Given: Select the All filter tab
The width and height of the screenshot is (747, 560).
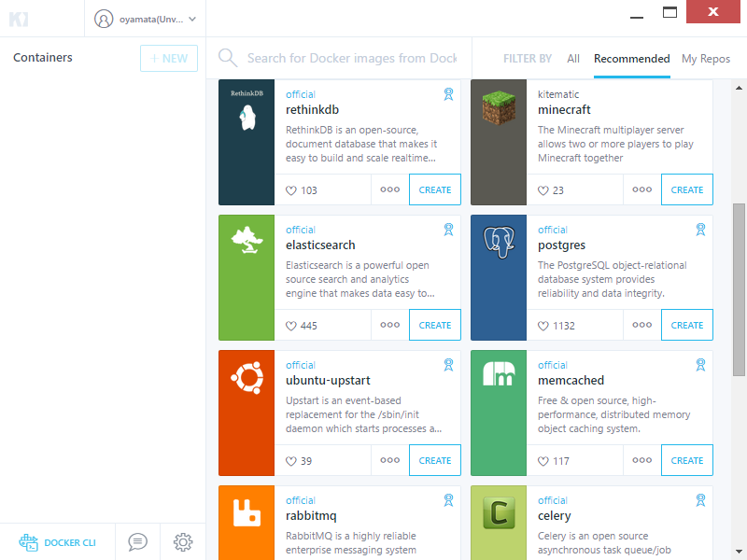Looking at the screenshot, I should (x=573, y=59).
